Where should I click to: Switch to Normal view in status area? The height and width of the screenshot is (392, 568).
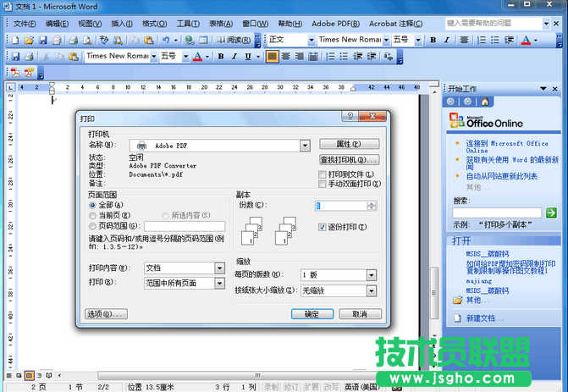9,375
